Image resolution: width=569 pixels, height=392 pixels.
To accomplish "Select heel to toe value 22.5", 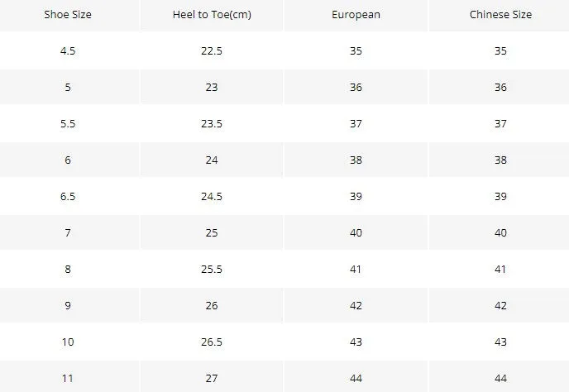I will pos(212,50).
